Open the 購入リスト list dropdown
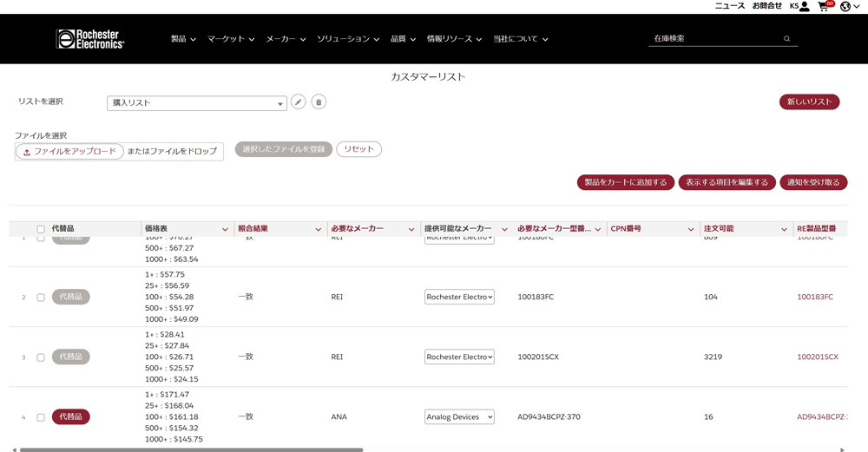Screen dimensions: 868x452 point(196,103)
